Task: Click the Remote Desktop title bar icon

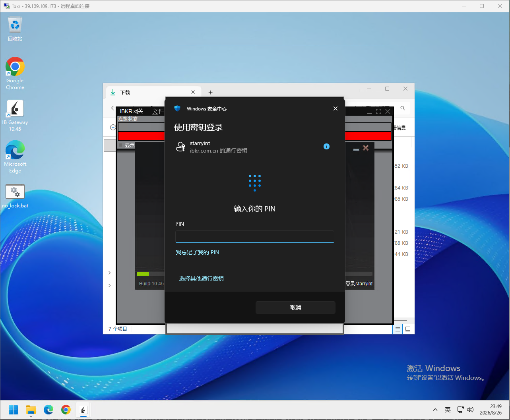Action: [x=7, y=6]
